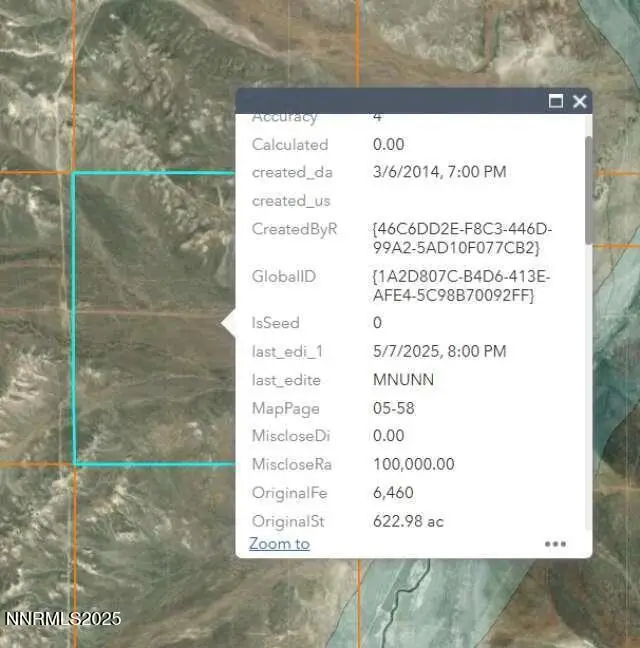Click the last_edi_1 date 5/7/2025, 8:00 PM

pos(439,351)
